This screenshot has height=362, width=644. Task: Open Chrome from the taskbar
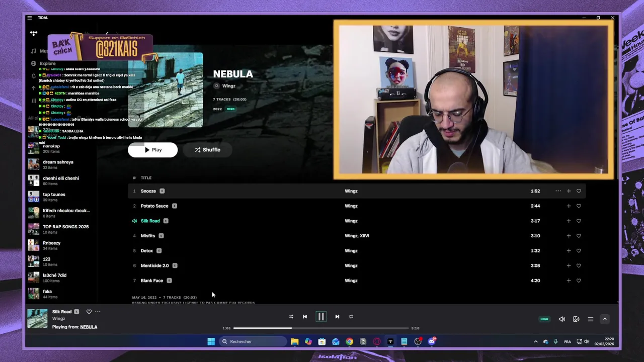(349, 342)
